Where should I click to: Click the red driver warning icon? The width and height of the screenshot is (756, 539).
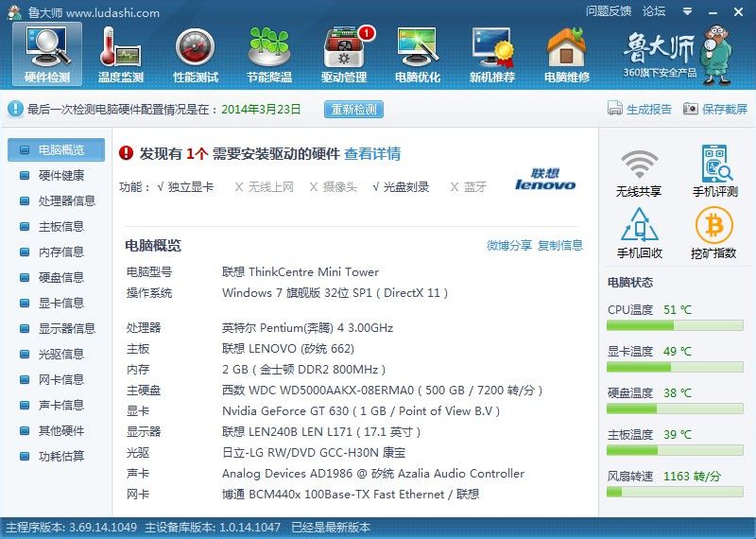(x=126, y=153)
